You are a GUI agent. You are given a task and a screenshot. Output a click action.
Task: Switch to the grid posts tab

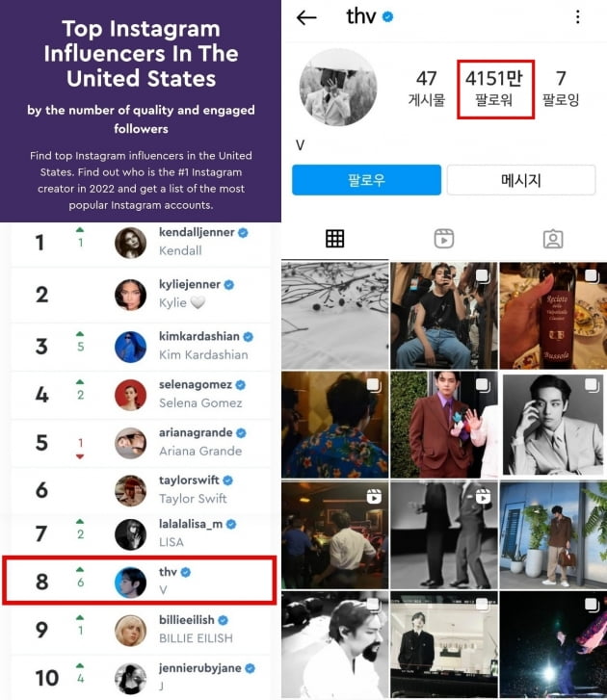(334, 239)
